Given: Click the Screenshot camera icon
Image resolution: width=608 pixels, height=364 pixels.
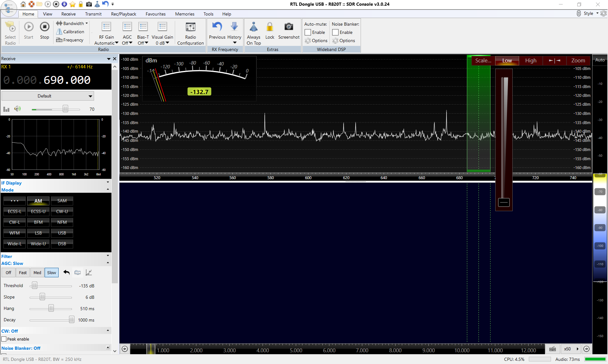Looking at the screenshot, I should (288, 27).
